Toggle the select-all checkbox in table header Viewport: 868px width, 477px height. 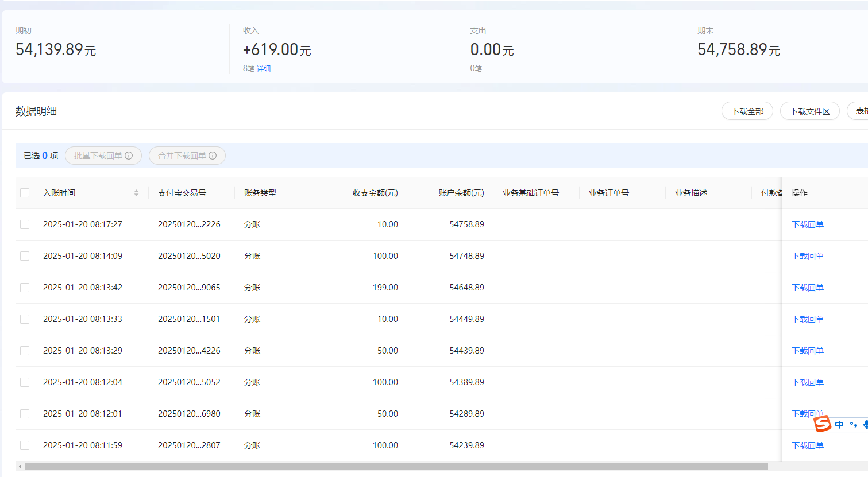point(25,193)
